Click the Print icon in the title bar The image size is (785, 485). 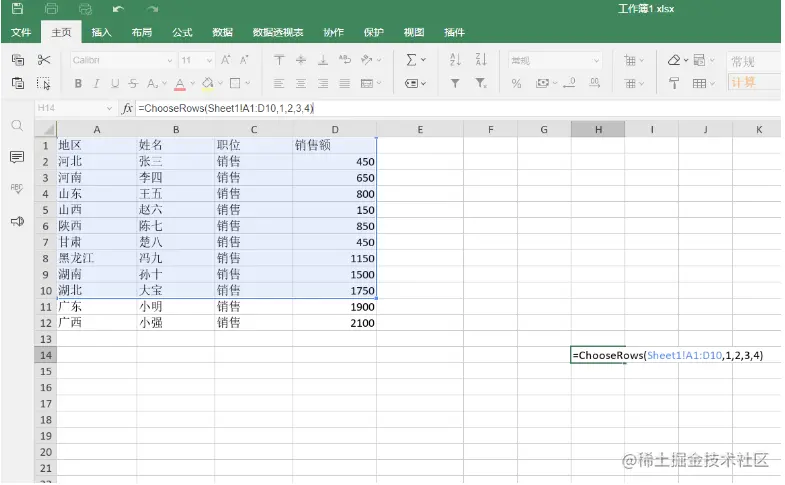pos(51,9)
